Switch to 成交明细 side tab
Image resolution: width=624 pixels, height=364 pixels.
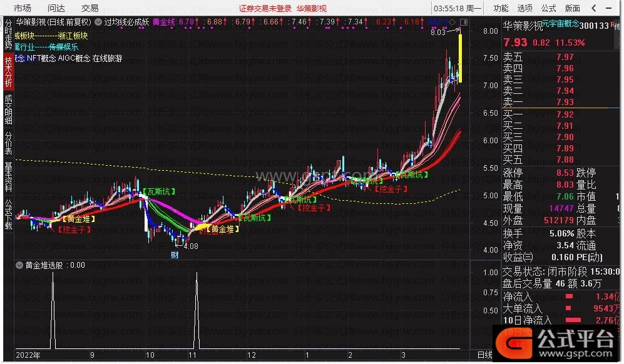8,109
